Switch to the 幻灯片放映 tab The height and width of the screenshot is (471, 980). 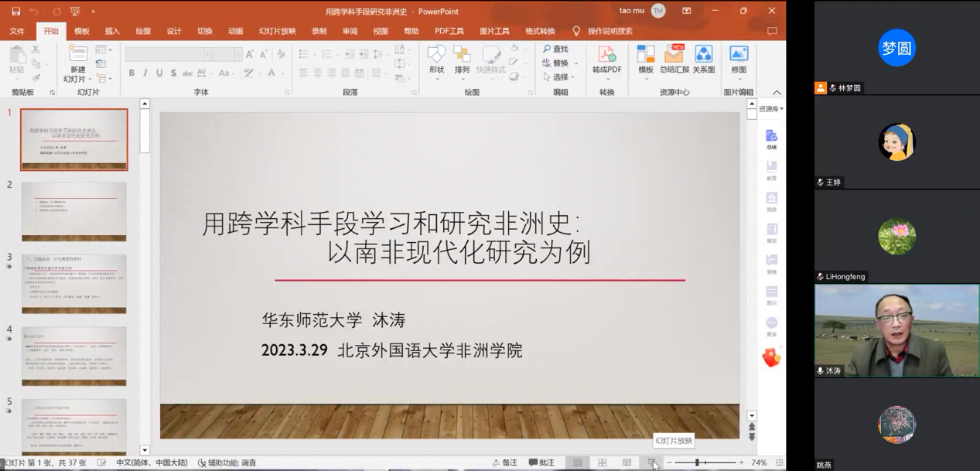(277, 31)
